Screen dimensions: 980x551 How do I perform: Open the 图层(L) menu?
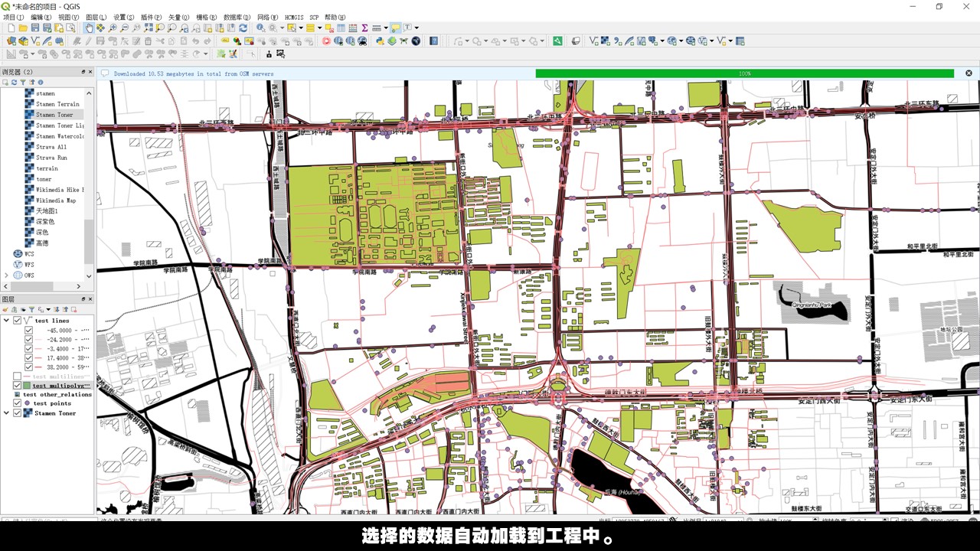[x=96, y=17]
